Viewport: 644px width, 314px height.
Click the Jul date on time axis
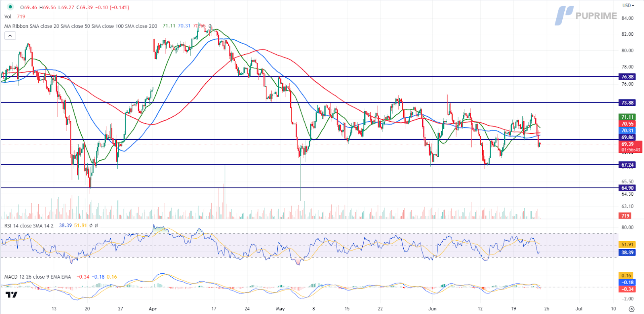[x=579, y=309]
